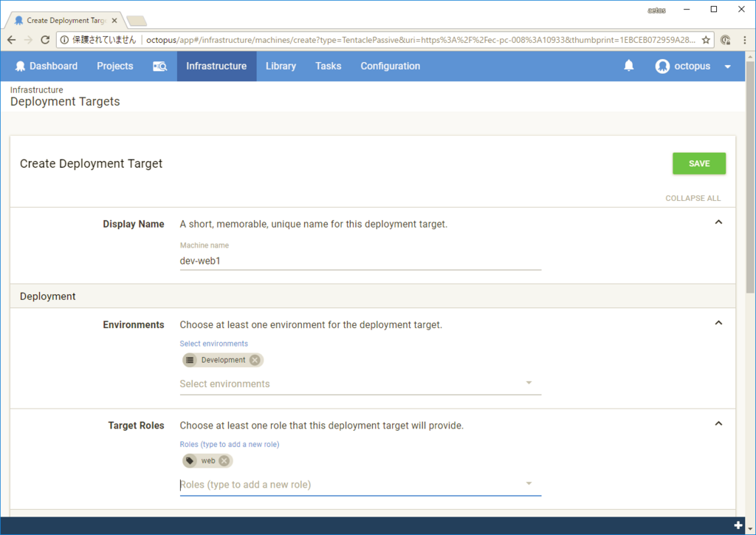
Task: Expand the octopus user menu caret
Action: 727,67
